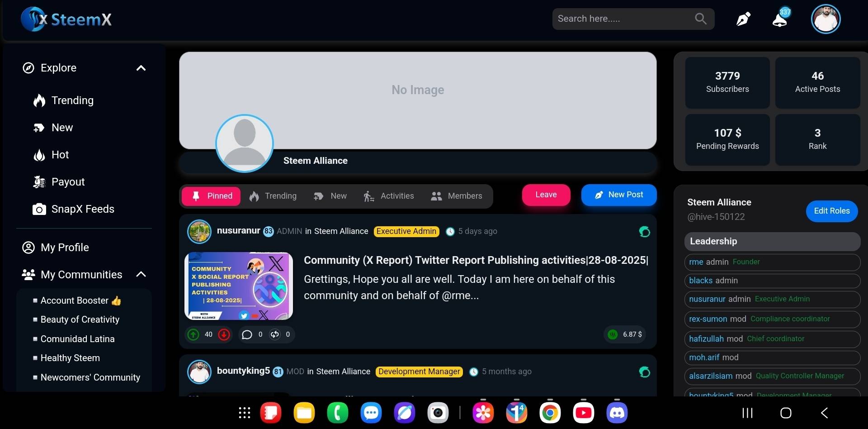Launch YouTube from the taskbar
The height and width of the screenshot is (429, 868).
point(584,413)
